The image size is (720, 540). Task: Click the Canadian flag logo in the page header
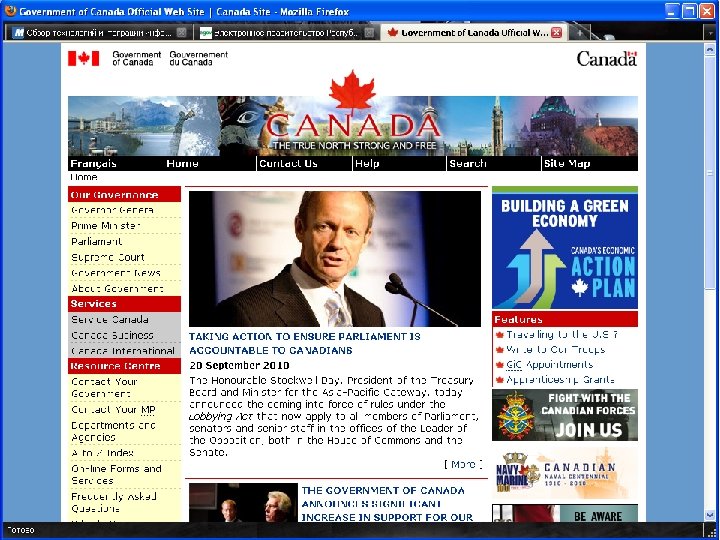tap(84, 58)
